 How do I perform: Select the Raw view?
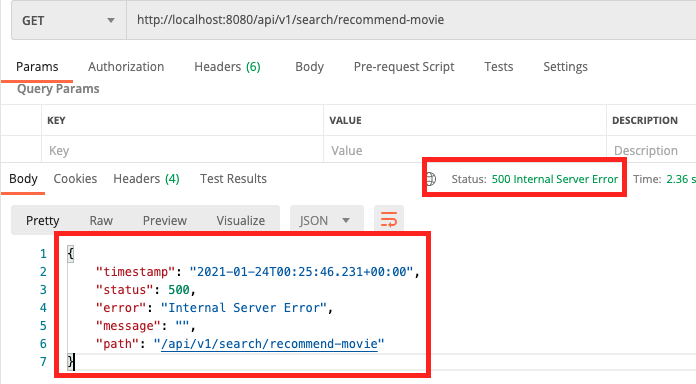click(x=101, y=220)
